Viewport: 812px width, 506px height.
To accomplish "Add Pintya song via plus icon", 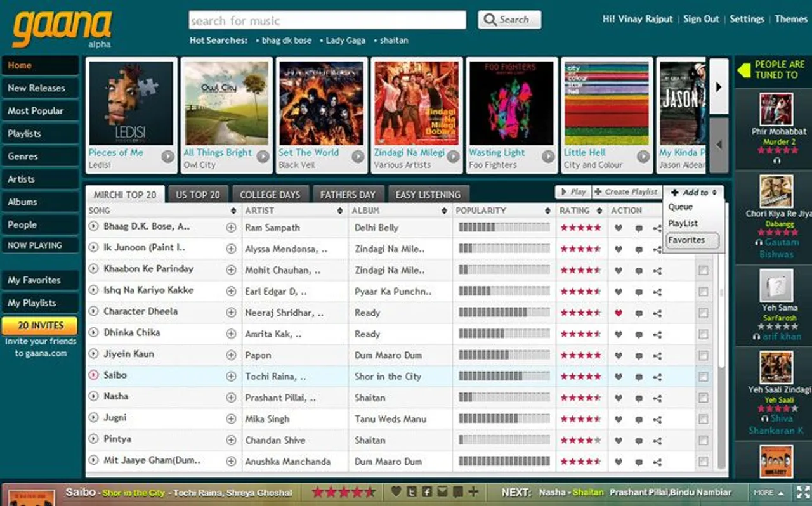I will (231, 440).
